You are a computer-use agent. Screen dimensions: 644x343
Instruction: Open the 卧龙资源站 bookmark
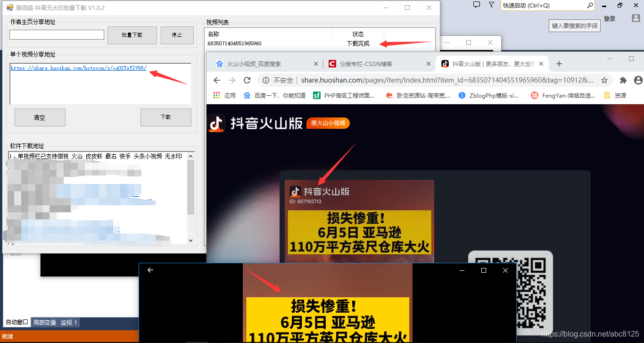coord(418,95)
